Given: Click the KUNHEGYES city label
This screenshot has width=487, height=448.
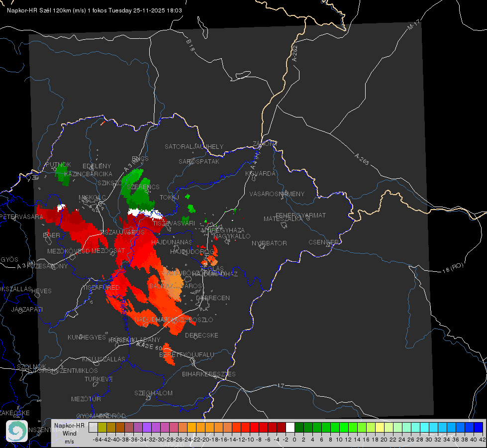Looking at the screenshot, I should [x=87, y=337].
